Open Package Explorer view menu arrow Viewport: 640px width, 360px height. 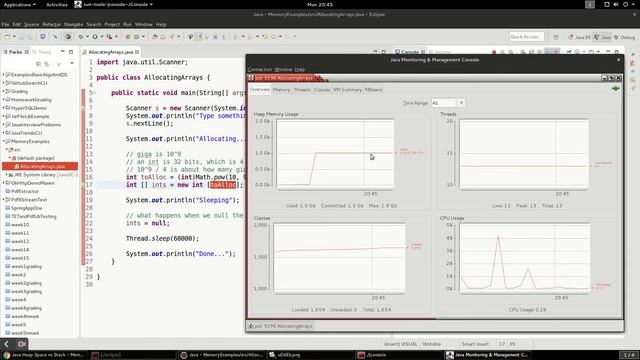(x=72, y=64)
